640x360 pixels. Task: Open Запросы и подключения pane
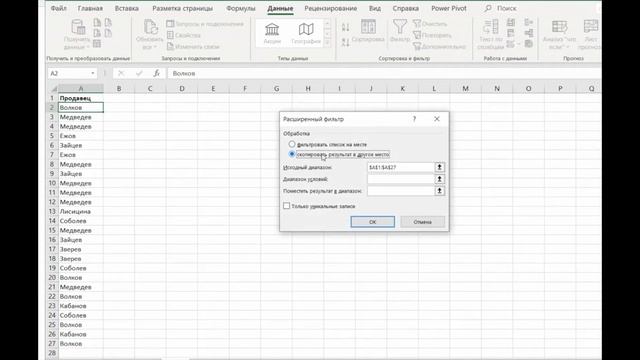pos(205,24)
